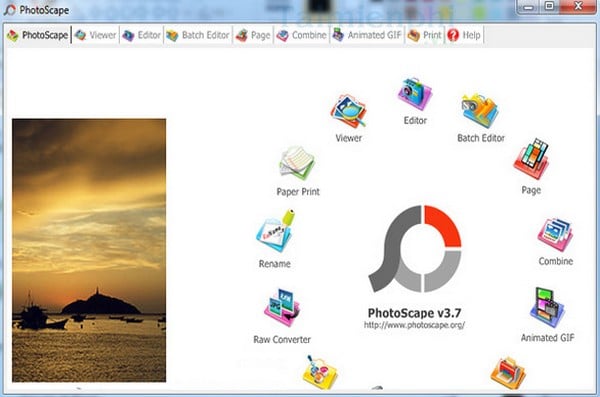The image size is (600, 397).
Task: Switch to the Batch Editor tab
Action: (x=197, y=35)
